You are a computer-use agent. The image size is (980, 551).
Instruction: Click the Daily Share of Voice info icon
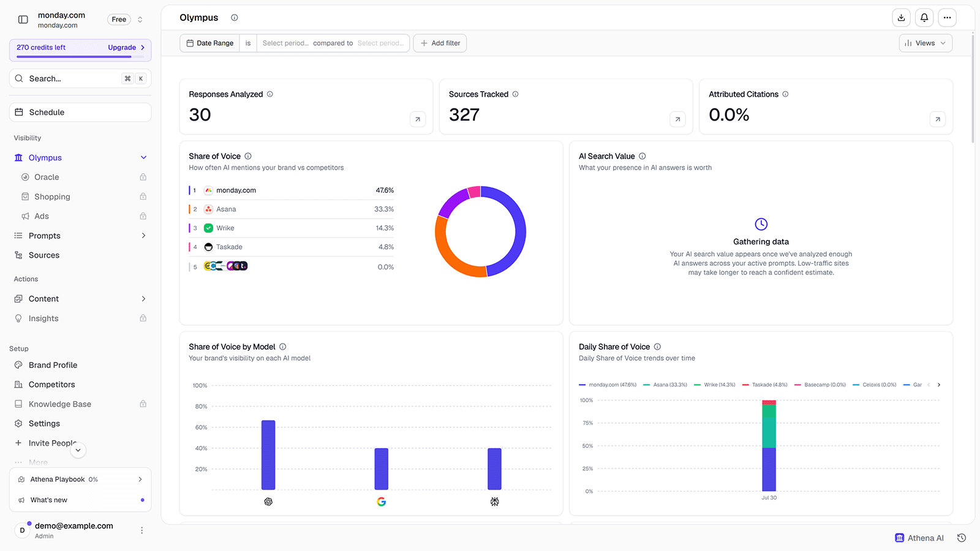[x=657, y=347]
